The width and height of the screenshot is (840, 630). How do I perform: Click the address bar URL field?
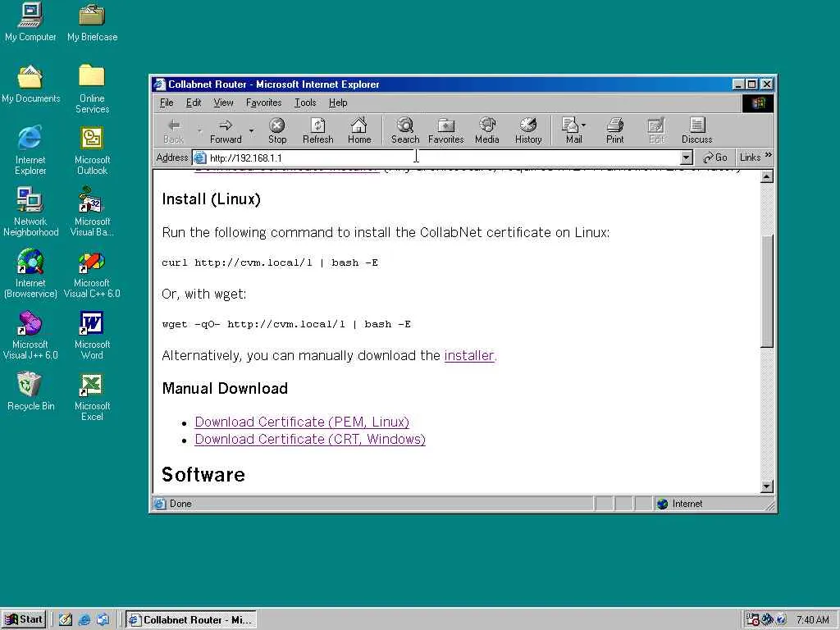(x=436, y=157)
